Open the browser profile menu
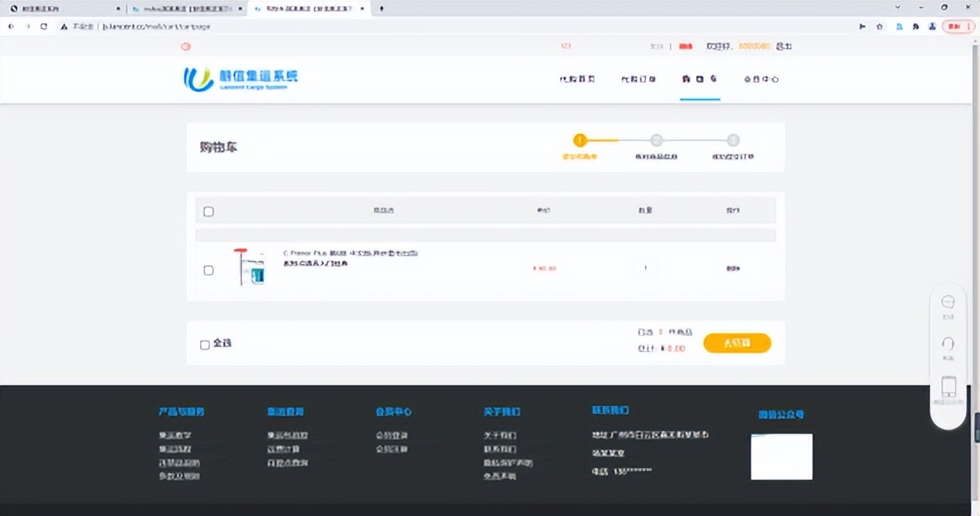This screenshot has width=980, height=516. click(931, 27)
